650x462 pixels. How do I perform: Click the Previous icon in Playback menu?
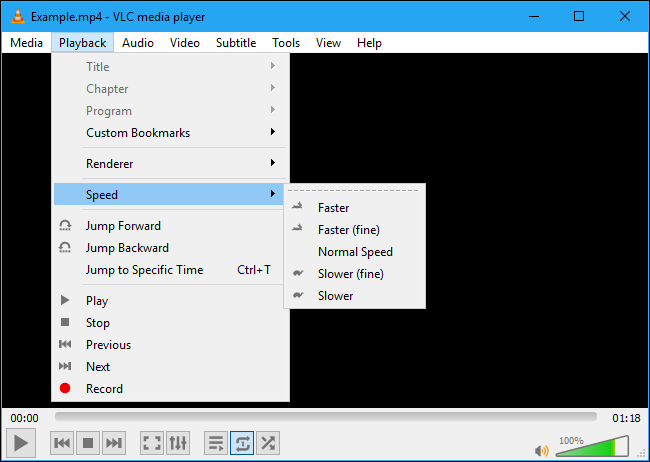pos(65,344)
